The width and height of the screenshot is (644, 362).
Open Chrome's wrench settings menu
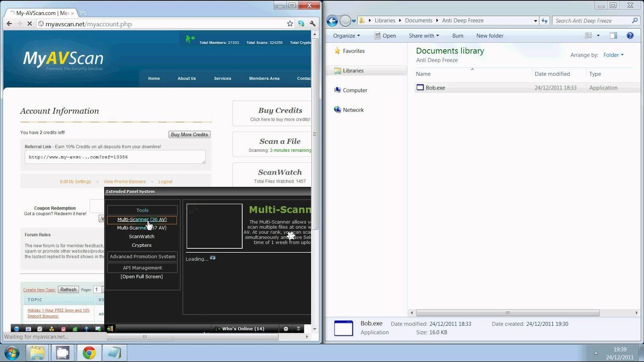[x=312, y=24]
